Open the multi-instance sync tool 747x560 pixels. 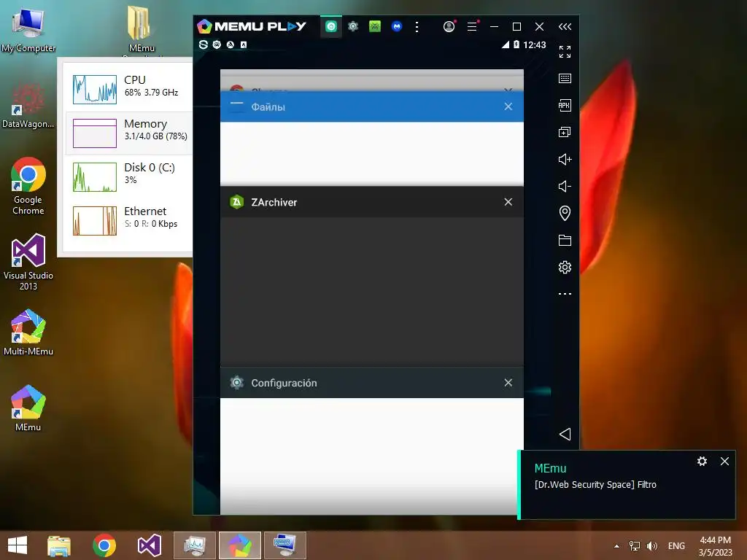click(565, 133)
